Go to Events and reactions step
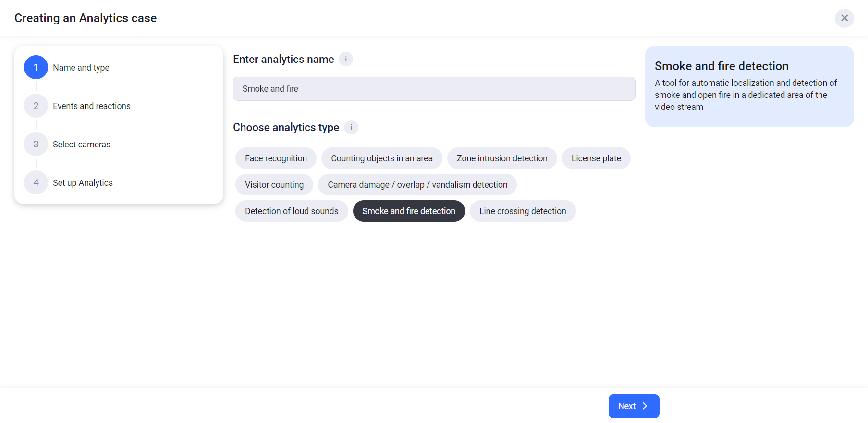 (91, 106)
